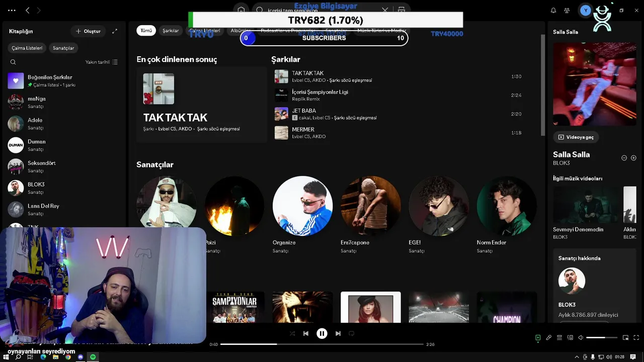Open the Friend Activity icon

point(567,10)
